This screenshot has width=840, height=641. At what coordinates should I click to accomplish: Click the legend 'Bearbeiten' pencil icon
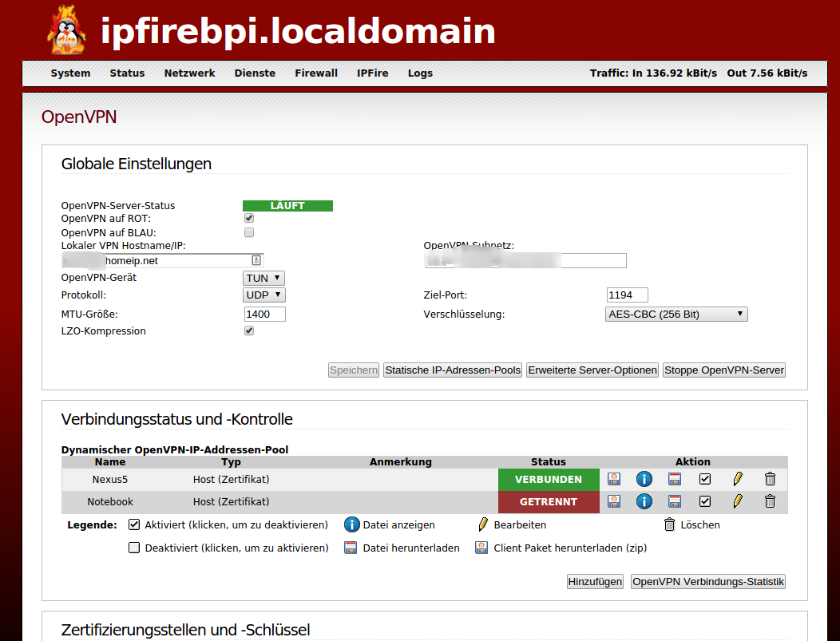482,524
